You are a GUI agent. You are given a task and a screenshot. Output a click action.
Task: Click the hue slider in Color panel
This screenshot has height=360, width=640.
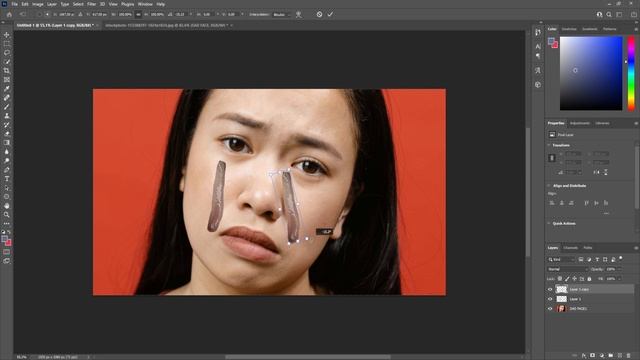pyautogui.click(x=631, y=73)
